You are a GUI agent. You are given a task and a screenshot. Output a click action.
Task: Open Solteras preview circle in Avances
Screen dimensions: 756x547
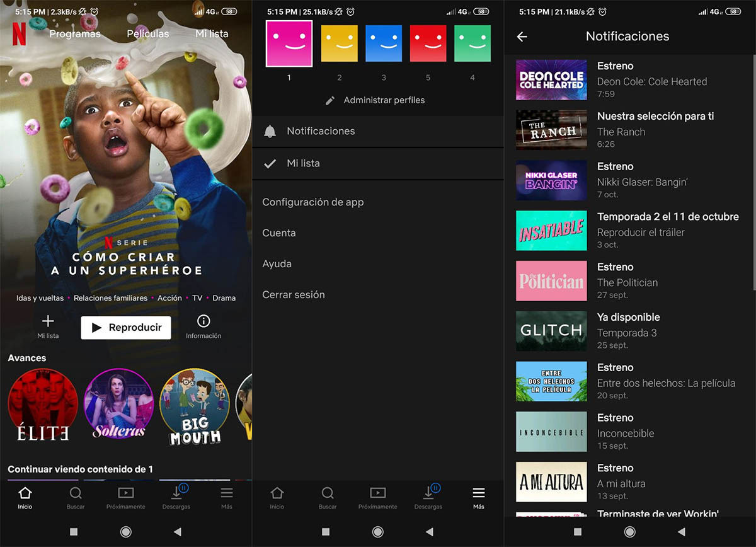[x=119, y=404]
